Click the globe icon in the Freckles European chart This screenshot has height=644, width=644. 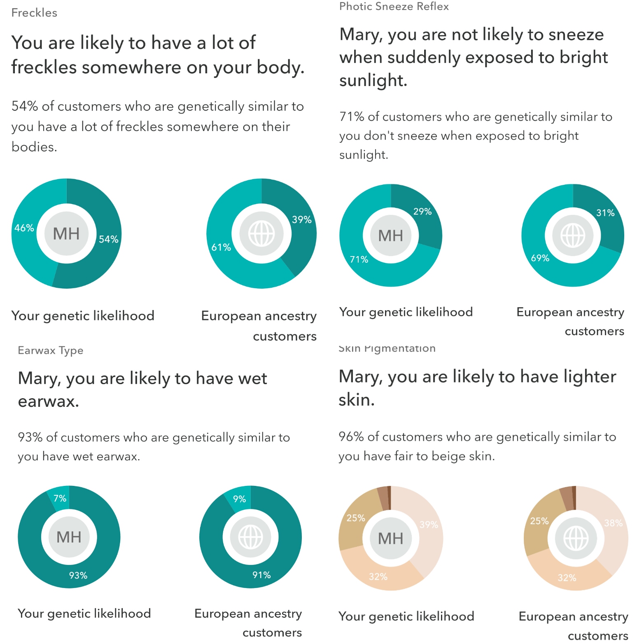coord(261,233)
